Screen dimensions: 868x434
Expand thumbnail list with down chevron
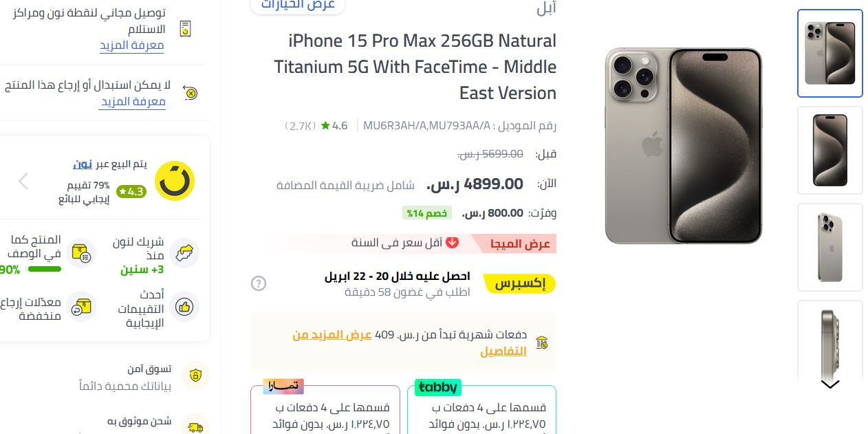pos(830,384)
